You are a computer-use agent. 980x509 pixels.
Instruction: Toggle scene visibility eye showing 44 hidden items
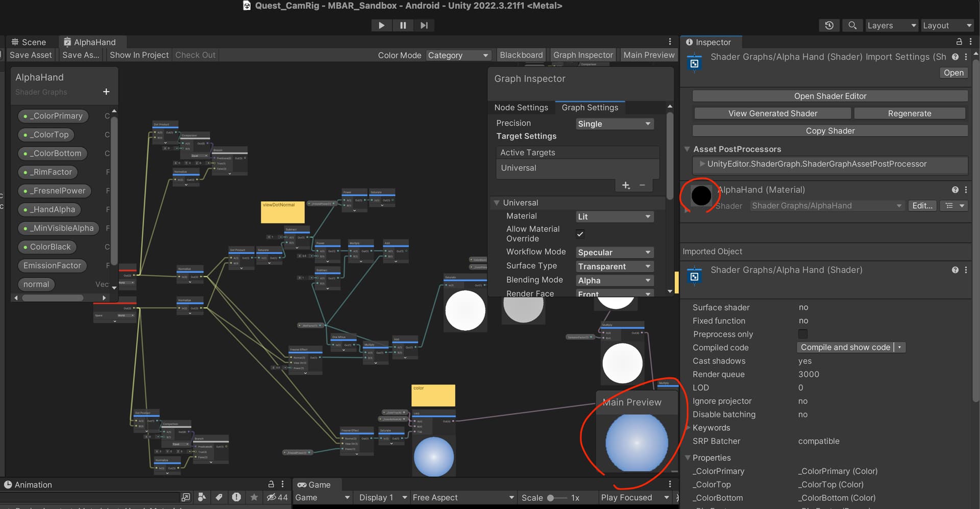pos(271,497)
